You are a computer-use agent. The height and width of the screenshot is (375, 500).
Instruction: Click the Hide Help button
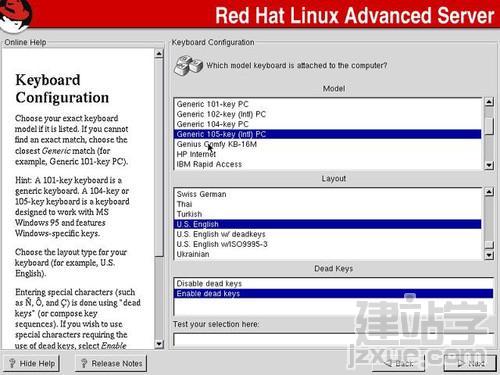click(32, 363)
